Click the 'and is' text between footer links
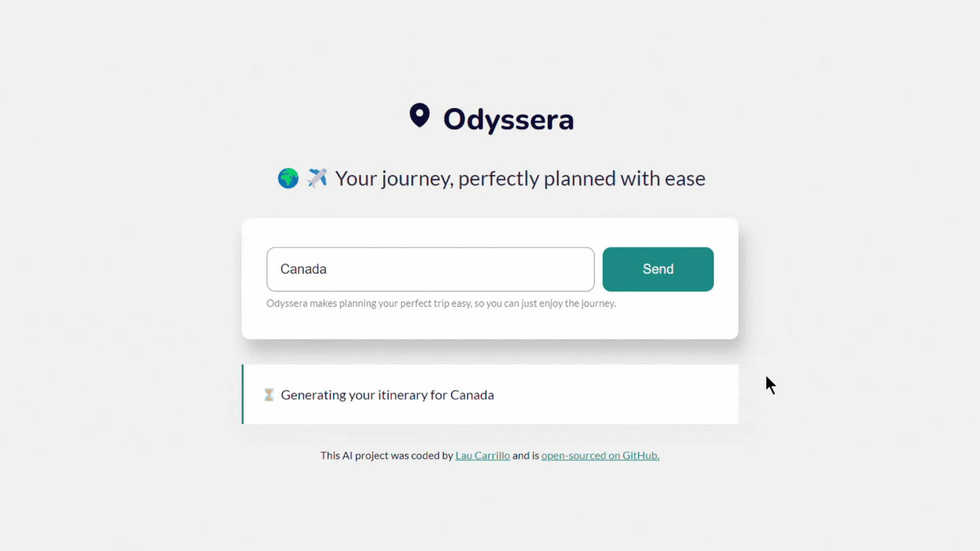Screen dimensions: 980x551 526,456
